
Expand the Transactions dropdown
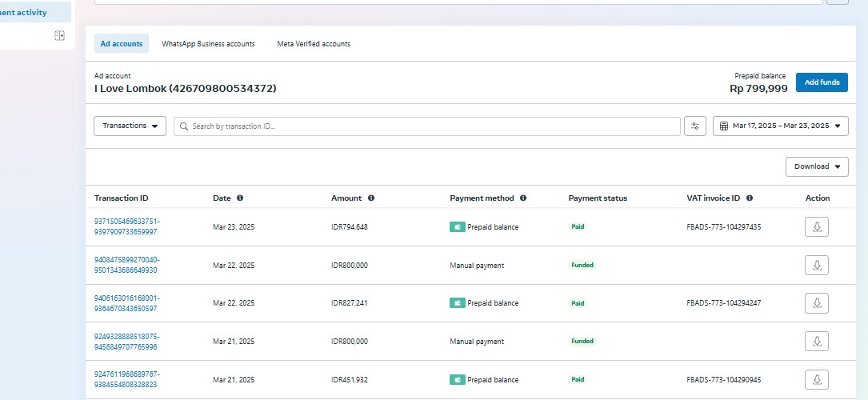point(130,126)
